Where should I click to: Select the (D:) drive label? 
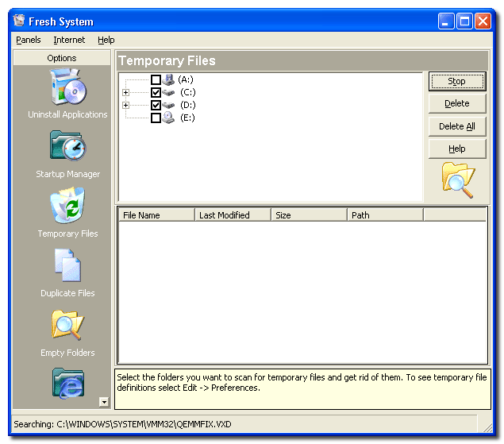pos(188,105)
